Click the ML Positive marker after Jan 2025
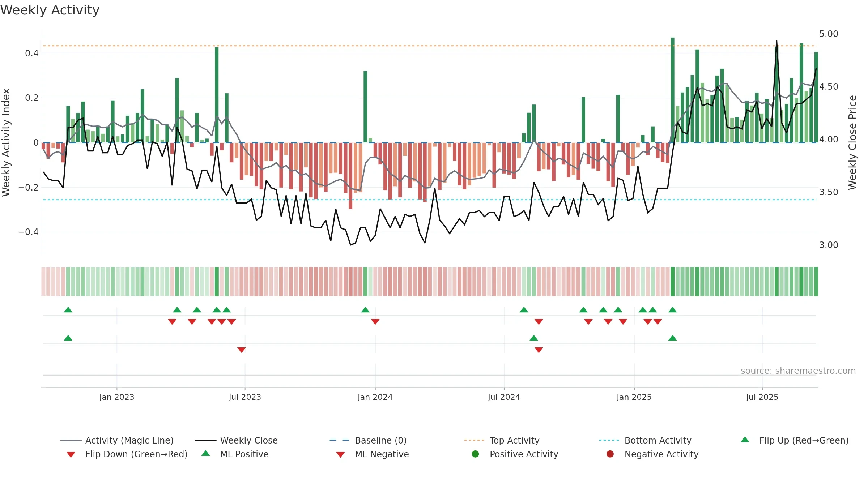This screenshot has height=488, width=868. pos(673,338)
